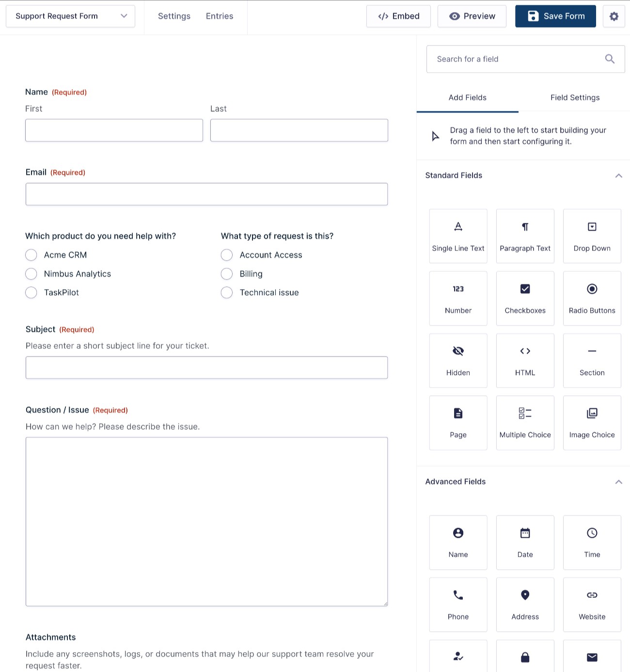Select the Single Line Text field icon
630x672 pixels.
click(x=458, y=236)
